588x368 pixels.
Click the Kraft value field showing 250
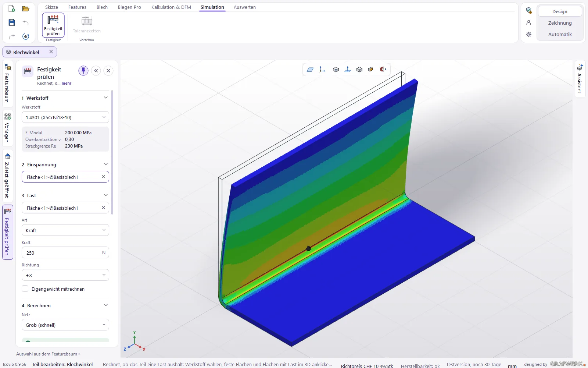point(65,253)
